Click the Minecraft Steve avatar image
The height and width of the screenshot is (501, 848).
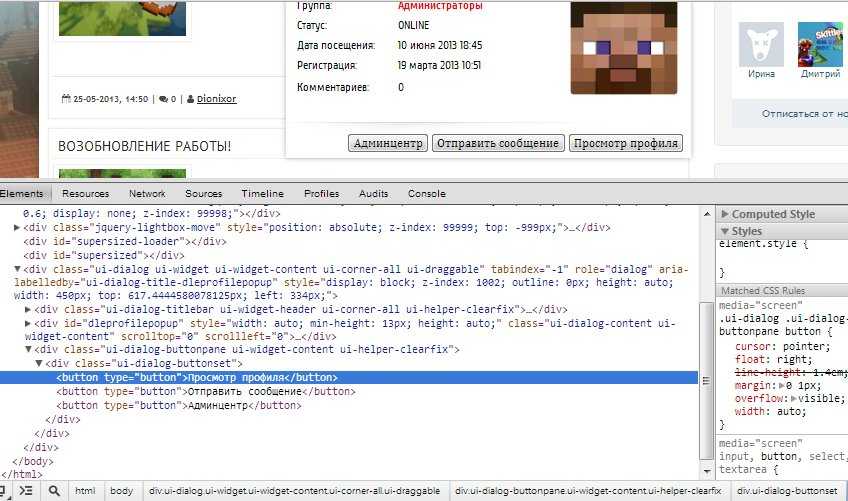[x=624, y=48]
